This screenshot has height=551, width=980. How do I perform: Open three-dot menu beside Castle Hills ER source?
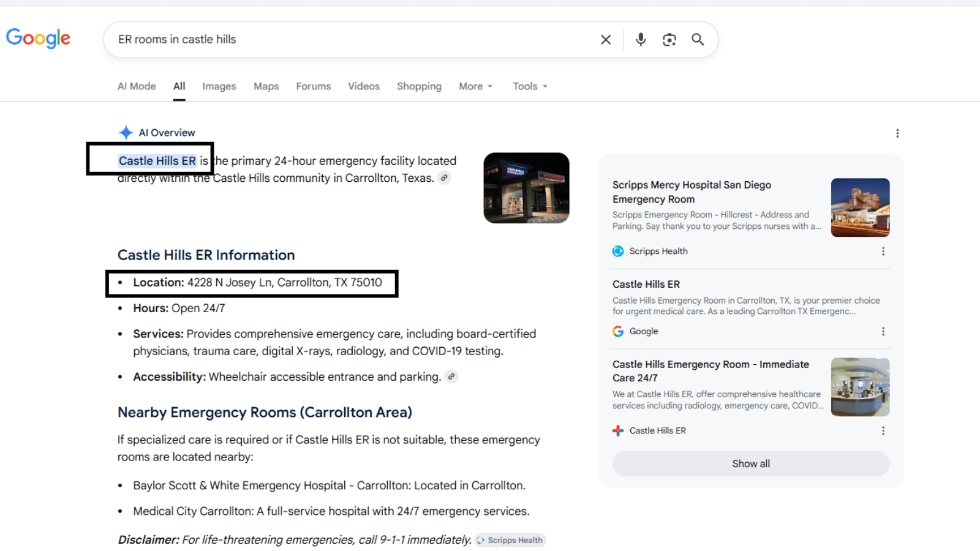[x=883, y=431]
